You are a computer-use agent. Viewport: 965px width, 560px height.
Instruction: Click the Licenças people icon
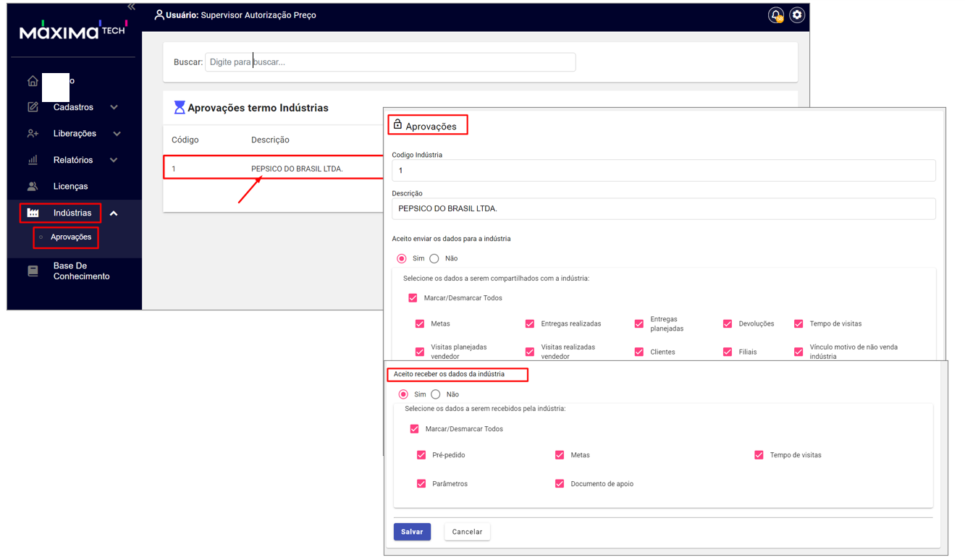click(33, 187)
